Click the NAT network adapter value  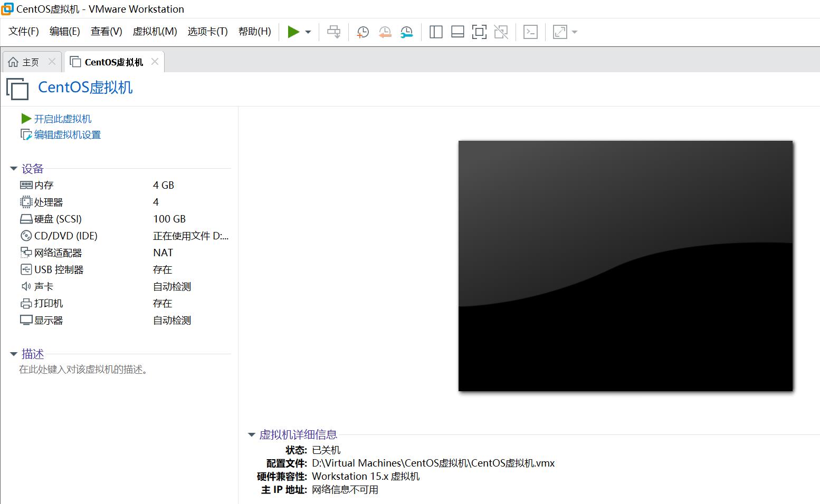point(163,253)
